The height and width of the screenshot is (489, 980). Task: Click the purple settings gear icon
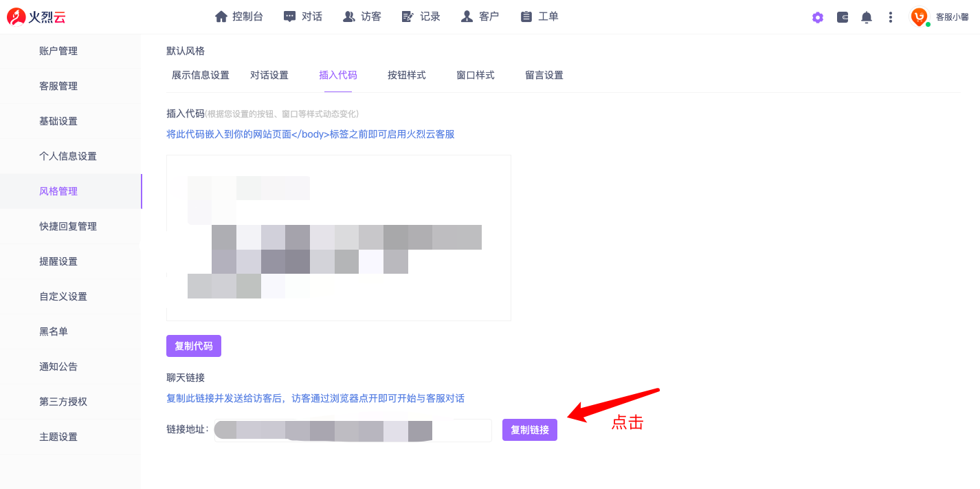pos(817,17)
